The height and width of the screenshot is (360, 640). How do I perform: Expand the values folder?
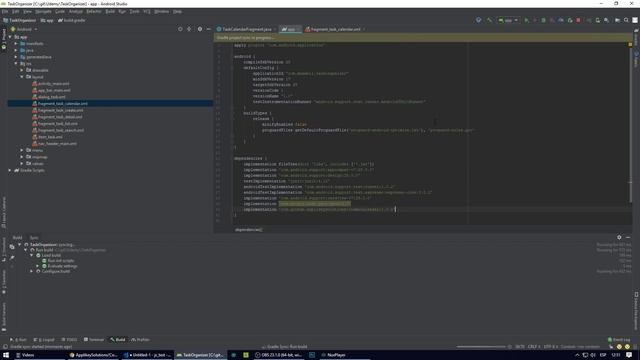point(22,163)
